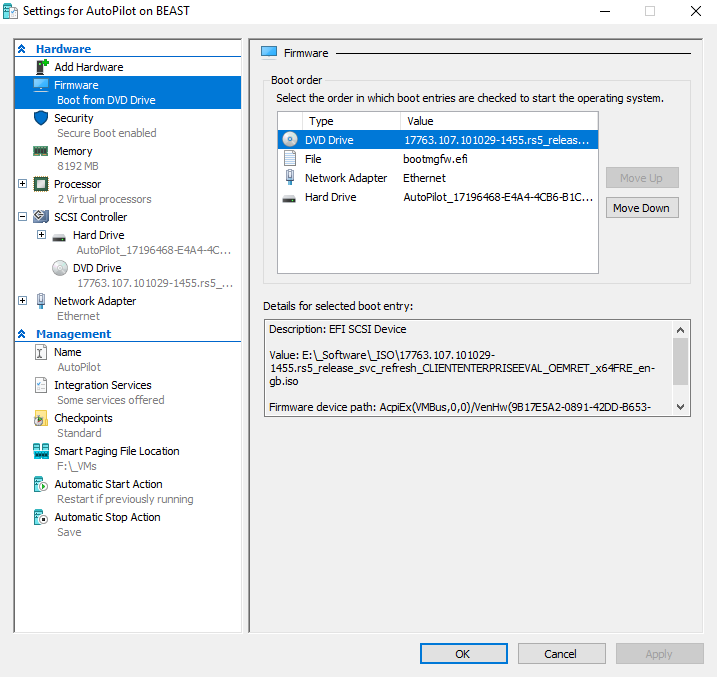
Task: Click the Type column header
Action: [351, 121]
